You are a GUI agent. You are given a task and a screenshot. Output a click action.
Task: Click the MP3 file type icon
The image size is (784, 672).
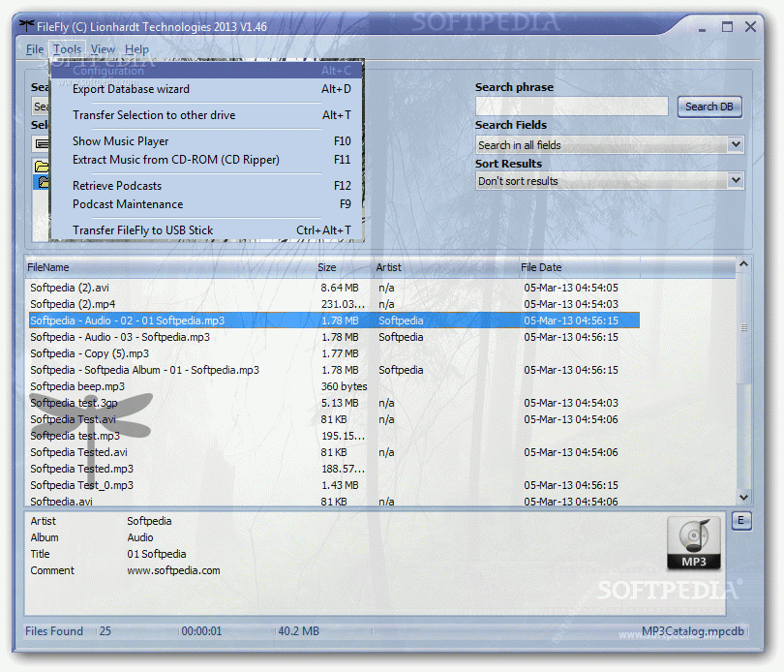pyautogui.click(x=693, y=543)
